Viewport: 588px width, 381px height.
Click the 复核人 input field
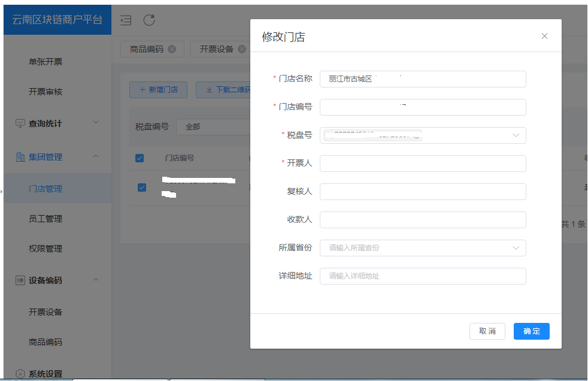click(423, 192)
